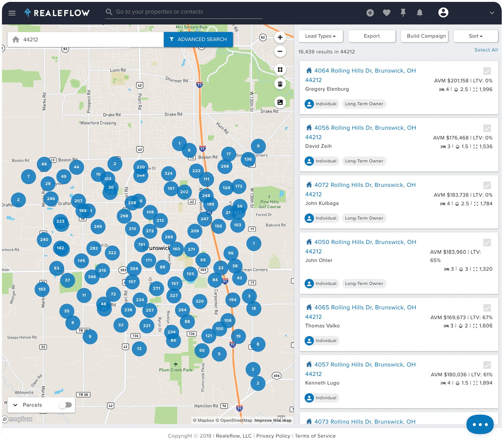Open the chat support bubble
The height and width of the screenshot is (442, 504).
[x=480, y=424]
